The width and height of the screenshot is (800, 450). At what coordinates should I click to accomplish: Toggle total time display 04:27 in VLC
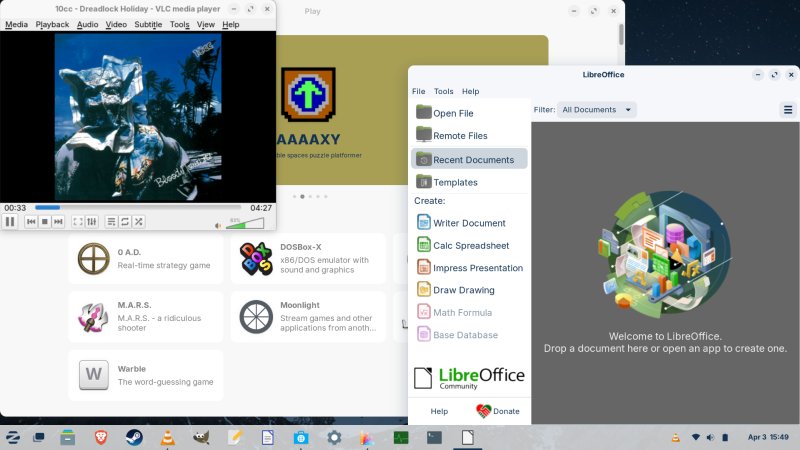coord(261,208)
